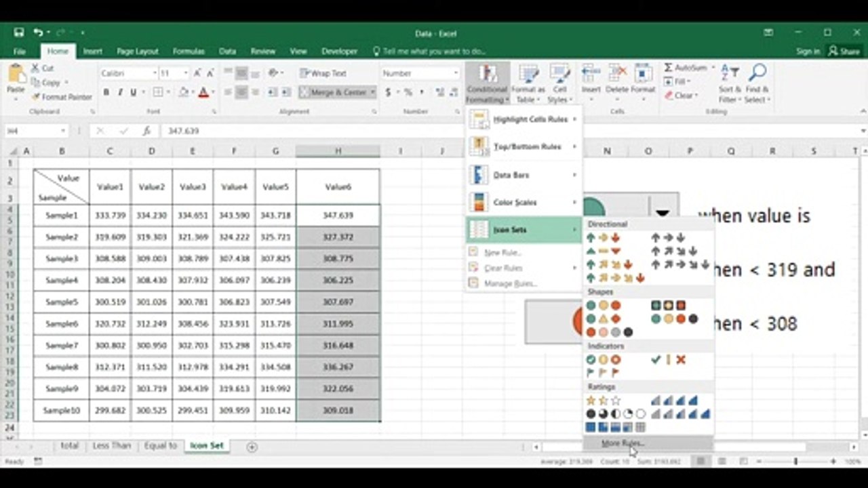Choose 5 Boxes rating icon set
Viewport: 868px width, 488px height.
616,427
